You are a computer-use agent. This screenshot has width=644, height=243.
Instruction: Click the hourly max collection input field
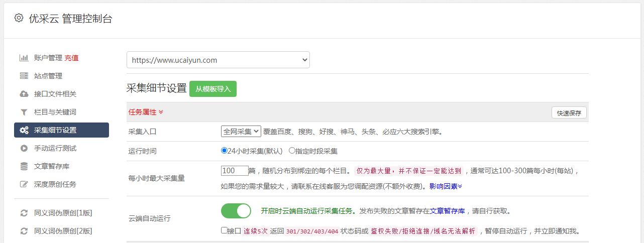point(235,171)
